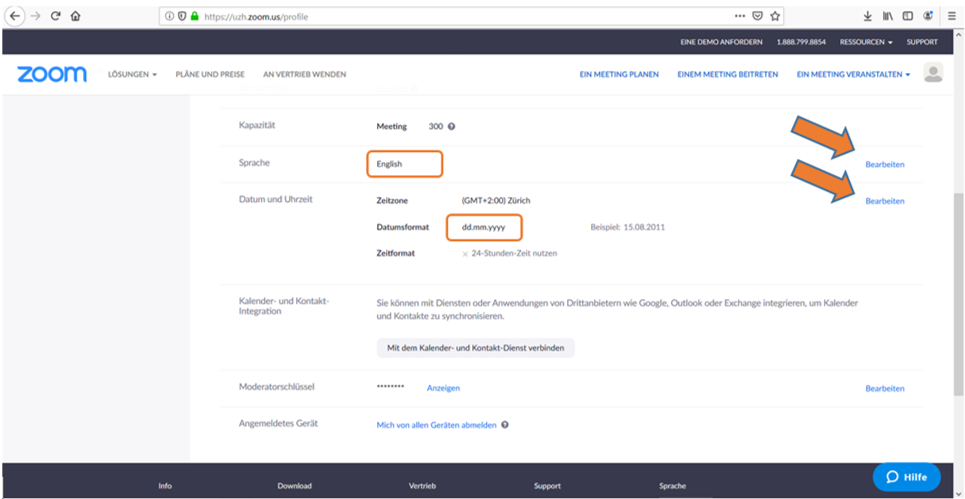Expand the Lösungen dropdown

click(x=132, y=75)
